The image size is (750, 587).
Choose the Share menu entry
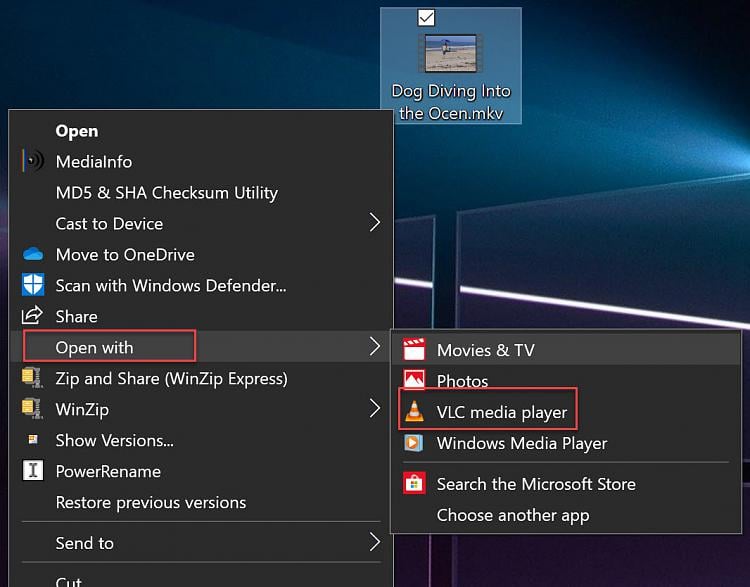tap(200, 316)
